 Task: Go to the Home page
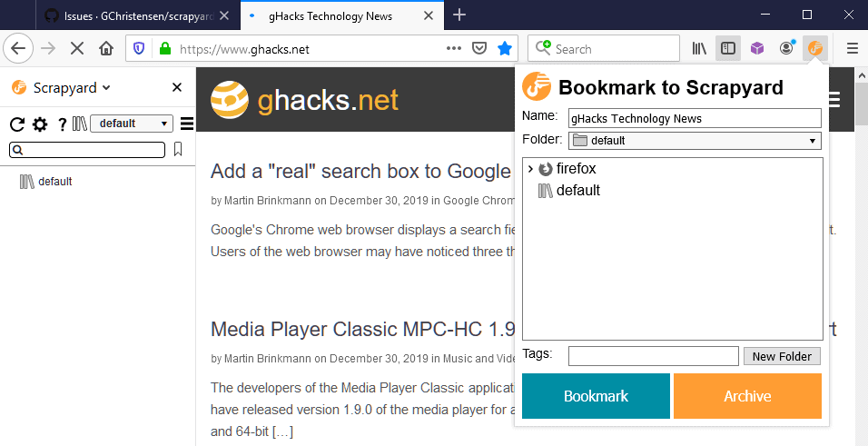pos(105,49)
